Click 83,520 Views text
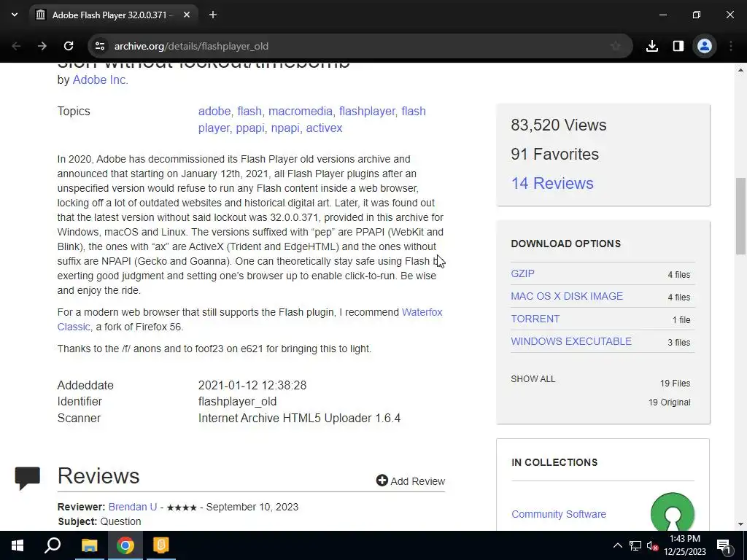This screenshot has width=747, height=560. pyautogui.click(x=559, y=125)
